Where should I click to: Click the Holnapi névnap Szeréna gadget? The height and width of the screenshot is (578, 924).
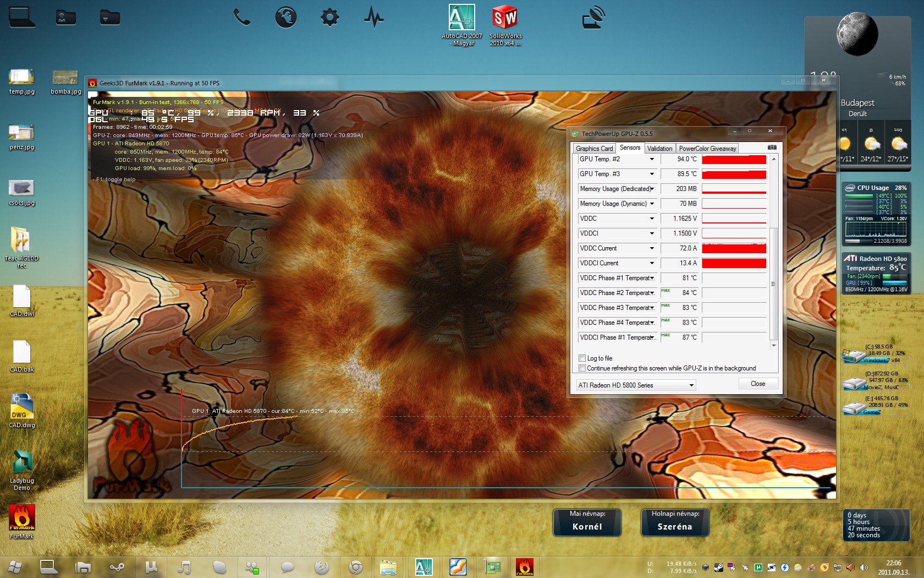coord(675,522)
